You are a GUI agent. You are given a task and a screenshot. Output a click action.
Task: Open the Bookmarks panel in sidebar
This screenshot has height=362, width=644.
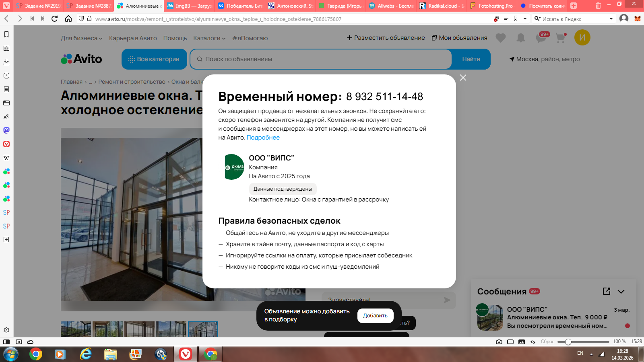pos(6,35)
